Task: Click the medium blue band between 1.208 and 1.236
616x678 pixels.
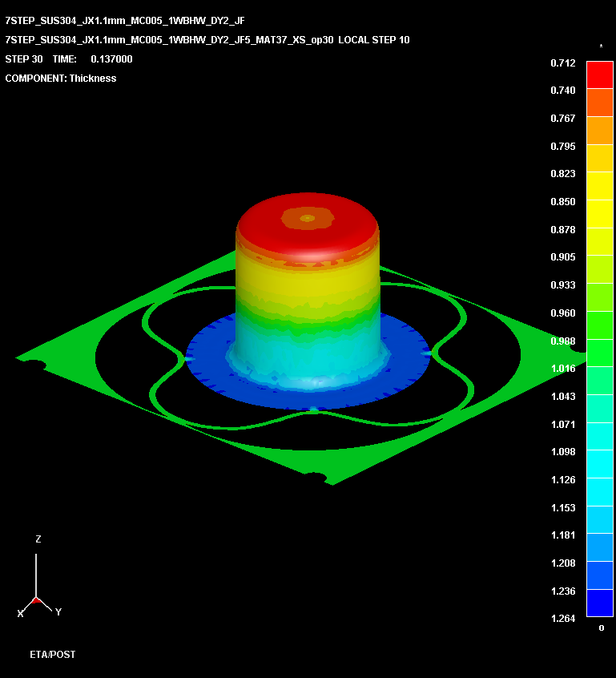Action: tap(599, 575)
